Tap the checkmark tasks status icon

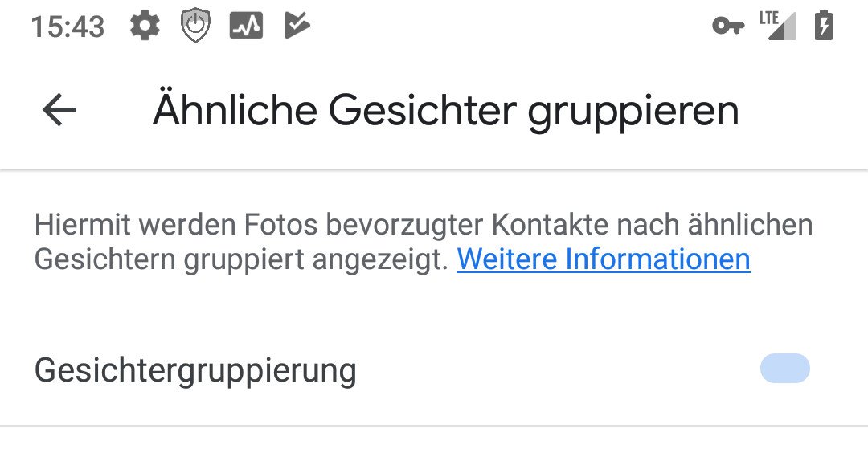coord(297,26)
